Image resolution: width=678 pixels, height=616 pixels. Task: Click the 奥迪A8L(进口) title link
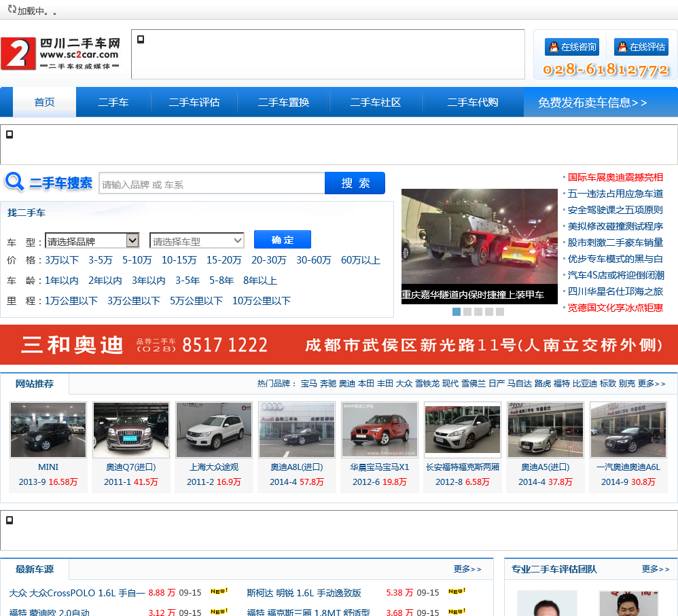297,467
